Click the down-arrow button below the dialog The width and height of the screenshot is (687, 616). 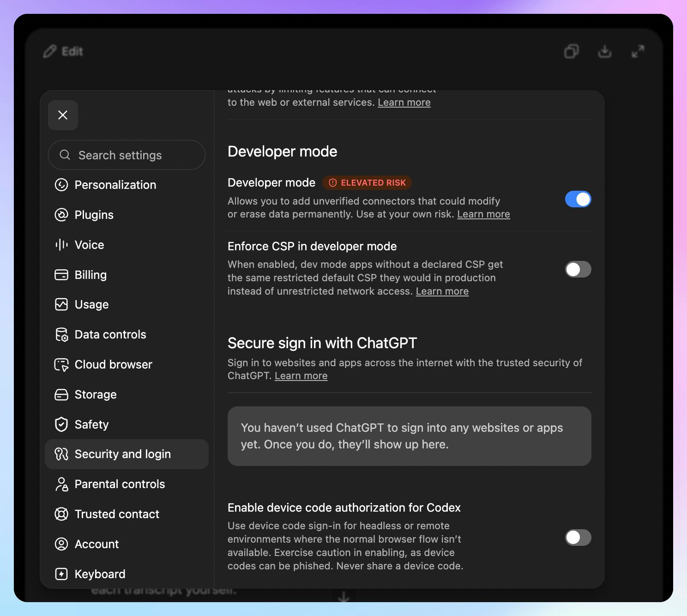(x=343, y=597)
